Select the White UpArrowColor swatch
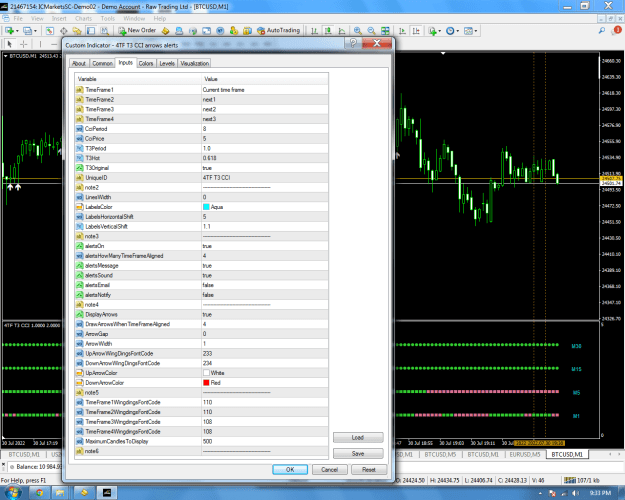Screen dimensions: 625x500 (x=206, y=373)
